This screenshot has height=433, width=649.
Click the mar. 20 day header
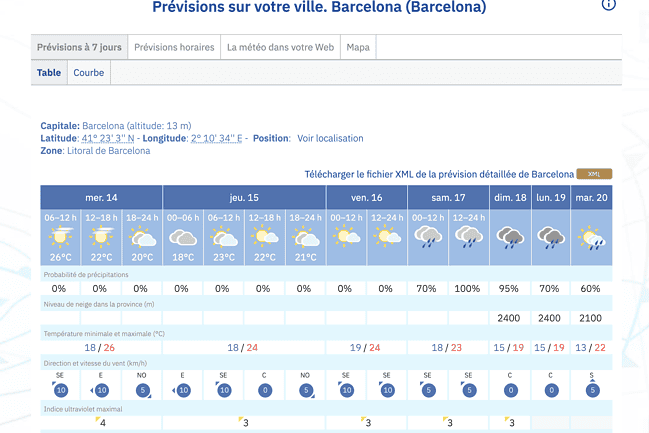click(591, 197)
